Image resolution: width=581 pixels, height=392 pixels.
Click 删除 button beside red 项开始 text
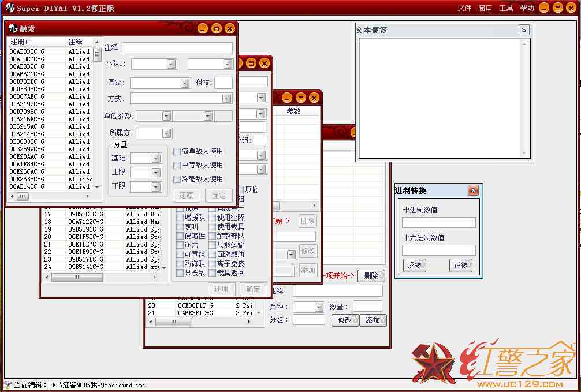click(371, 275)
